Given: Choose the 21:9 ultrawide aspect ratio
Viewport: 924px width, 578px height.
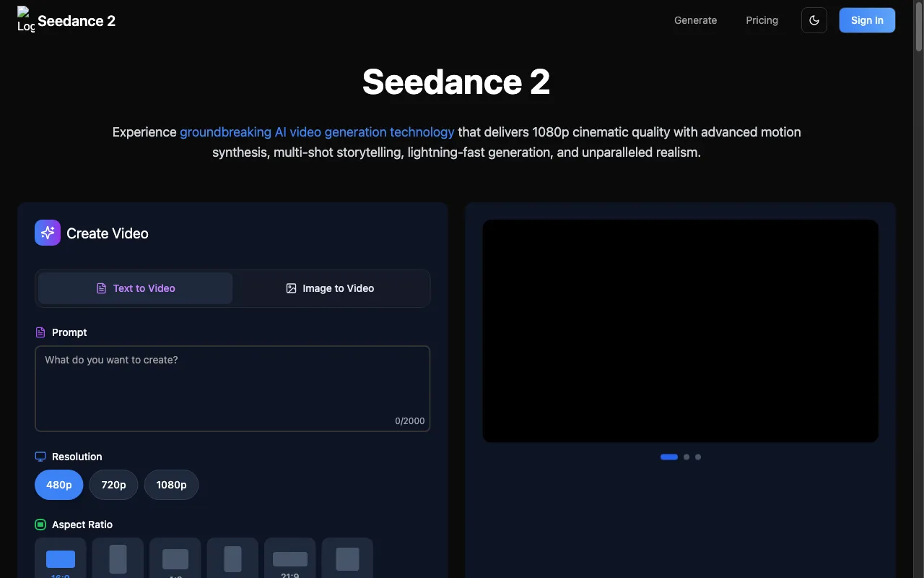Looking at the screenshot, I should click(290, 558).
